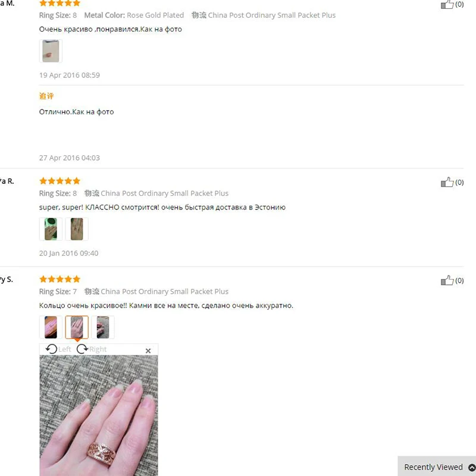This screenshot has height=476, width=476.
Task: Expand the Recently Viewed panel arrow
Action: click(x=472, y=468)
